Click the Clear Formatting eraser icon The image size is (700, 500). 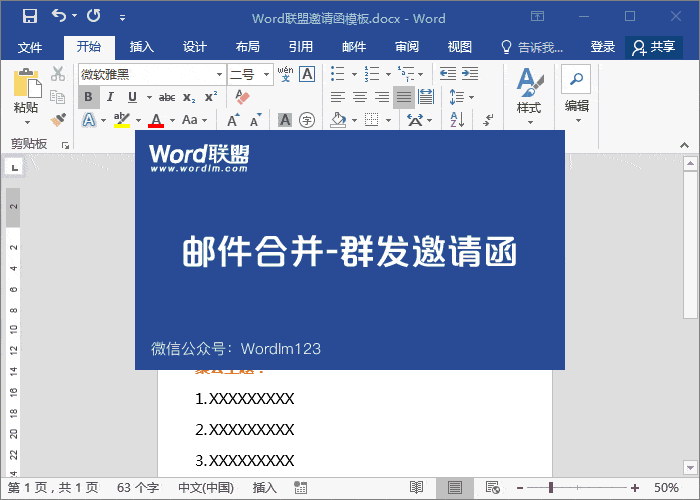(x=242, y=97)
